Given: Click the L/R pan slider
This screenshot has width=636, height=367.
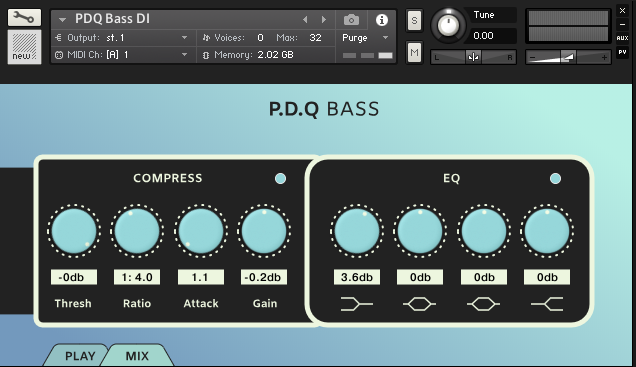Looking at the screenshot, I should pyautogui.click(x=473, y=57).
